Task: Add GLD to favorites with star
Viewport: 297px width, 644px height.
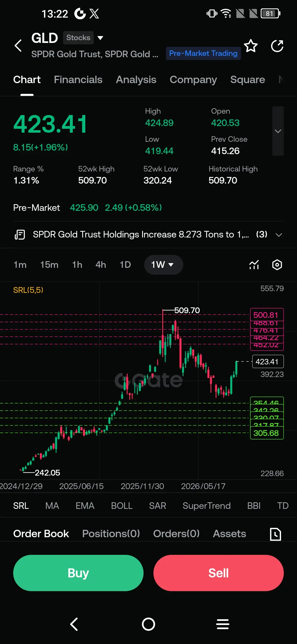Action: (251, 46)
